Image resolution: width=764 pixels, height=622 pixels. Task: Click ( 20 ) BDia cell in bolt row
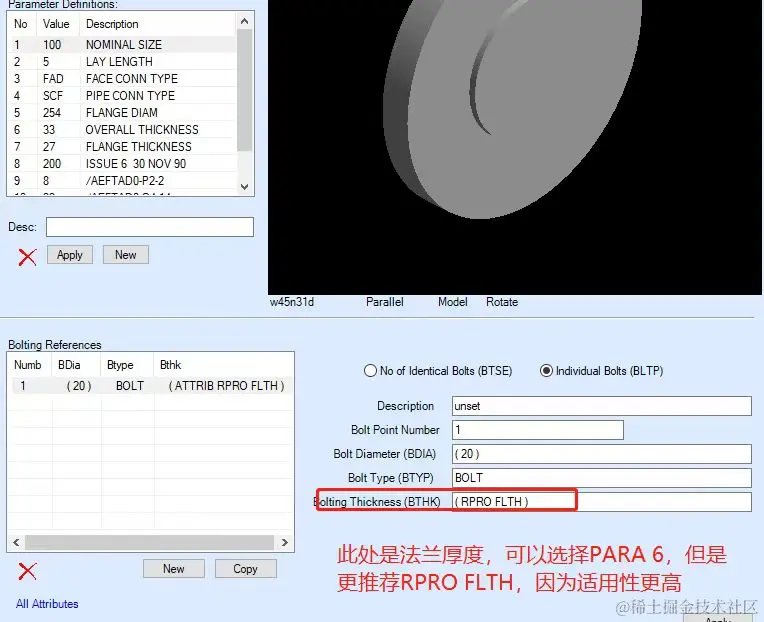(x=78, y=386)
